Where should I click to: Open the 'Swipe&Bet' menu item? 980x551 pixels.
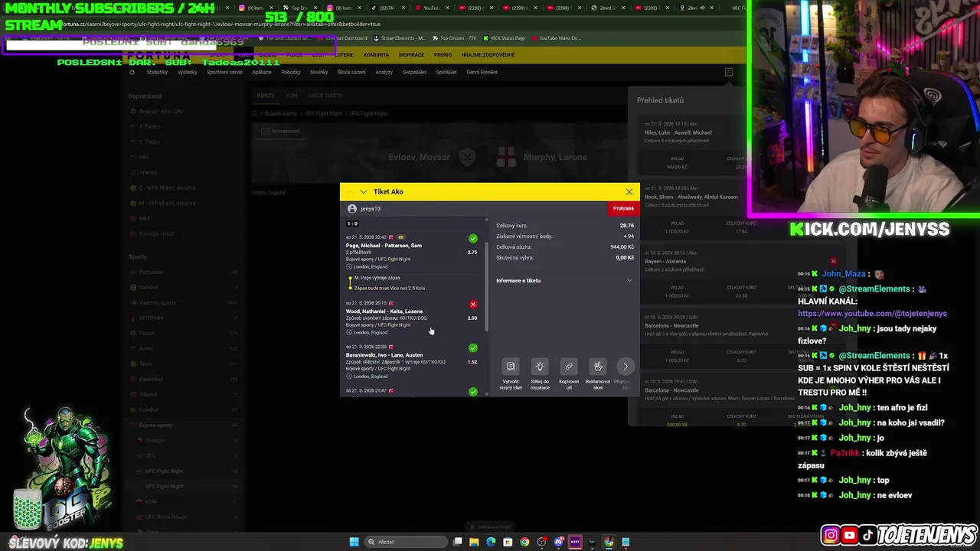414,72
